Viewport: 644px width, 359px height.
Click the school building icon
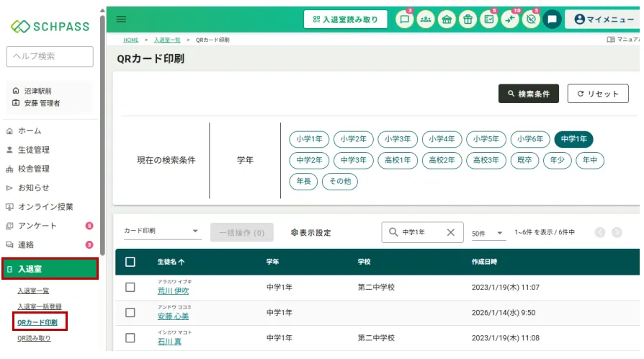click(x=447, y=19)
